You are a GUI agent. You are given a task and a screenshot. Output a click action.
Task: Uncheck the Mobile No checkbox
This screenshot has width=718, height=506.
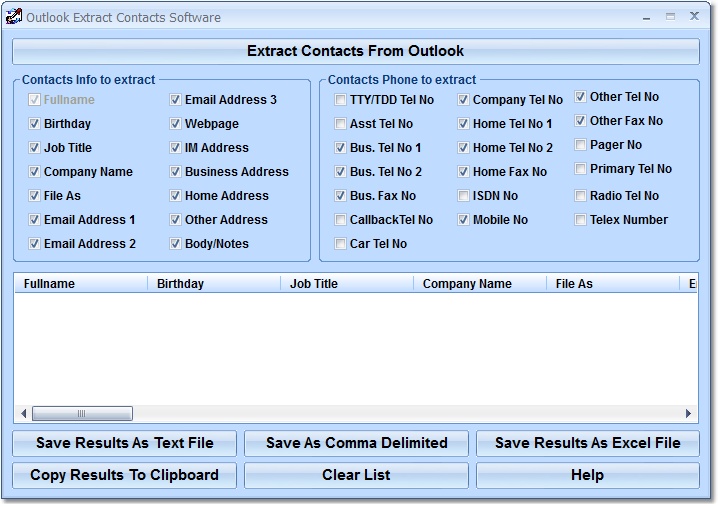click(463, 220)
